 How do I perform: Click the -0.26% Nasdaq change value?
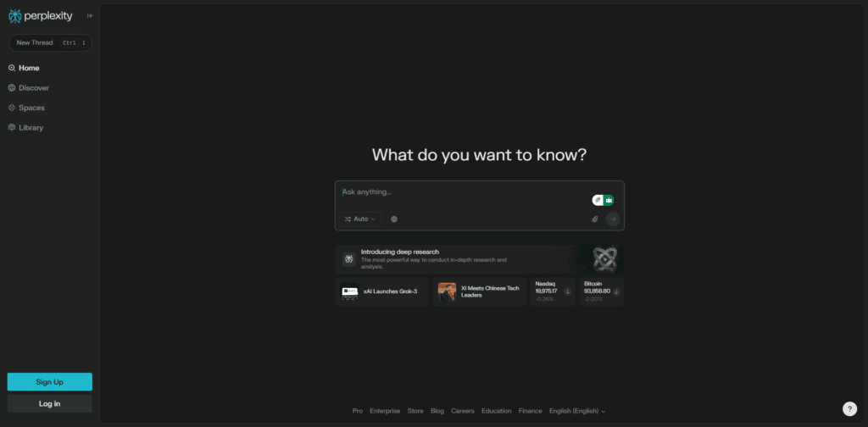pyautogui.click(x=545, y=299)
